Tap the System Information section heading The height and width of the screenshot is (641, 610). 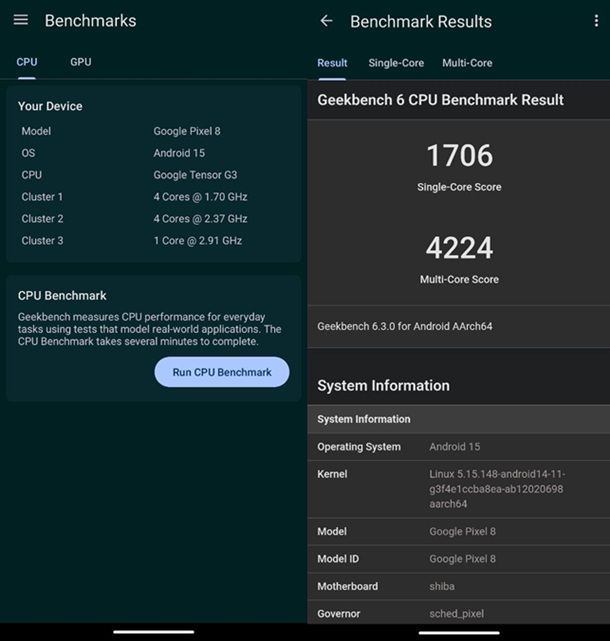tap(383, 385)
